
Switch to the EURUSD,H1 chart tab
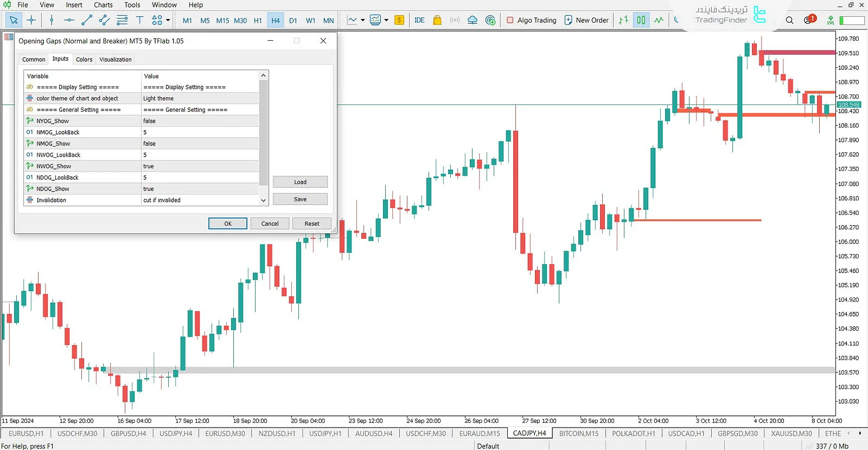click(x=26, y=433)
